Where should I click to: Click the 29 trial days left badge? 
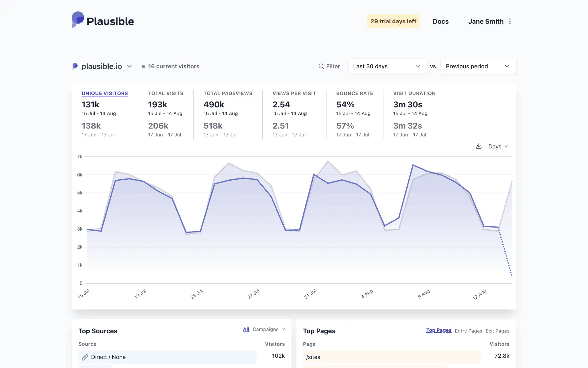click(x=393, y=21)
